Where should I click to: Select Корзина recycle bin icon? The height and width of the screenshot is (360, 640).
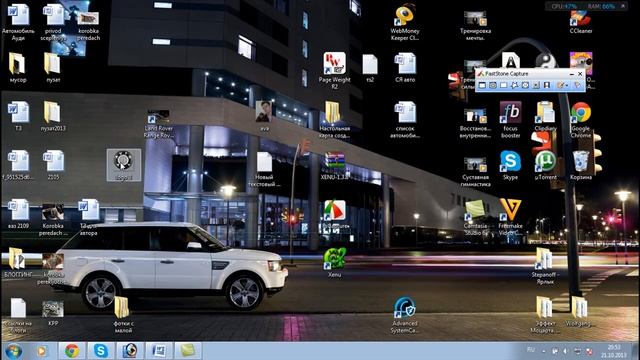[x=581, y=165]
